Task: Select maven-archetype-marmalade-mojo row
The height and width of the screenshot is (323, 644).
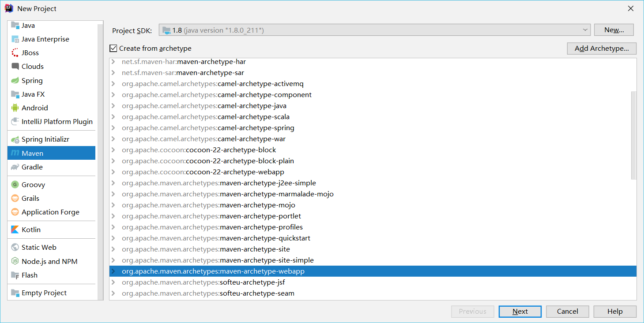Action: pyautogui.click(x=373, y=194)
